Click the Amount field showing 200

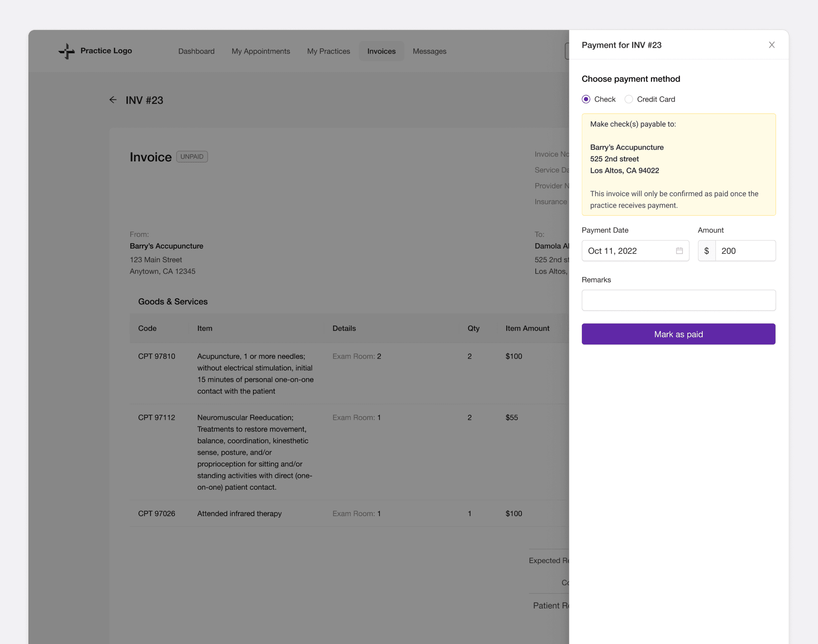click(x=745, y=251)
